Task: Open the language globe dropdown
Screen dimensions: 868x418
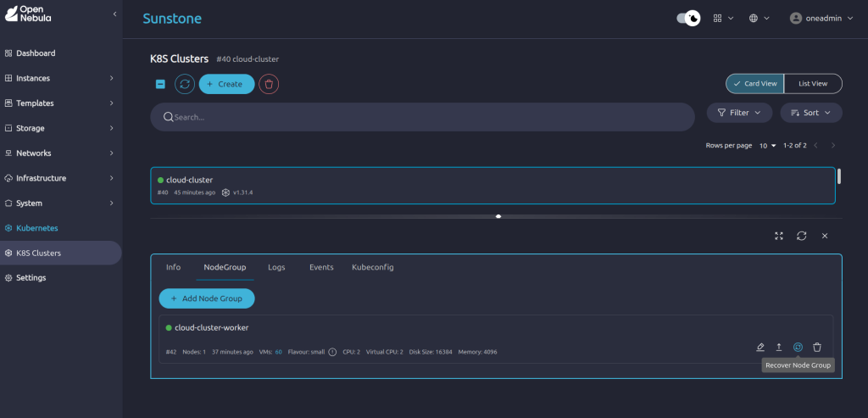Action: click(x=759, y=19)
